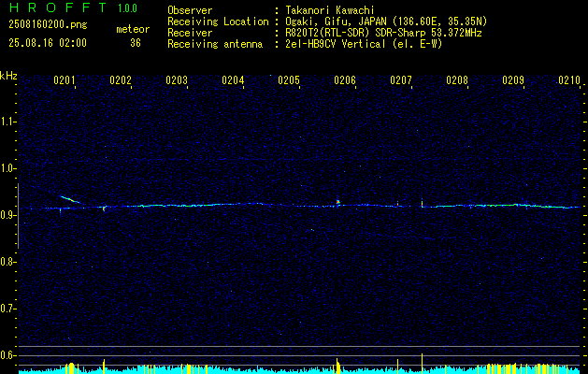This screenshot has width=588, height=374.
Task: Click the 0.9 kHz frequency label
Action: (x=7, y=215)
